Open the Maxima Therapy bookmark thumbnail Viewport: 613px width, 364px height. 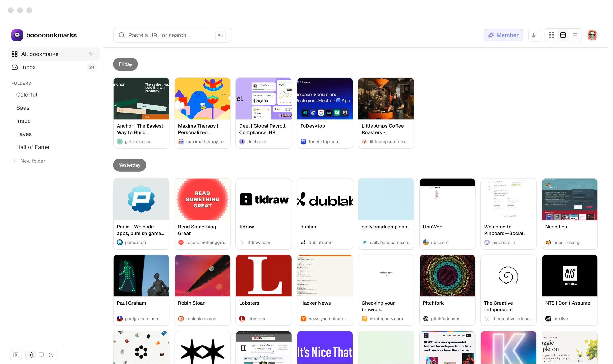[x=202, y=99]
